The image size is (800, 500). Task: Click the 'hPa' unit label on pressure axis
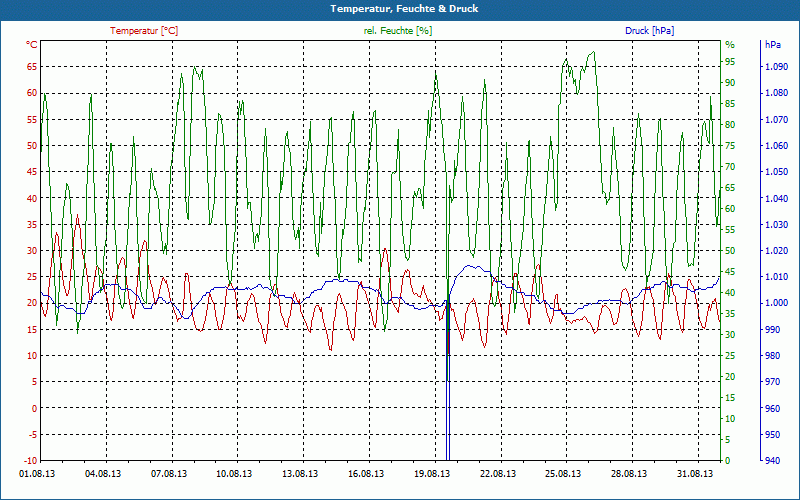pos(772,44)
